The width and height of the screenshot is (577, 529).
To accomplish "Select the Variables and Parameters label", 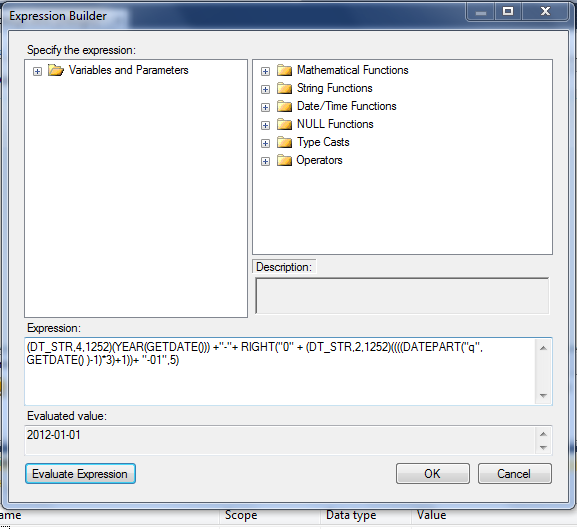I will pos(128,70).
